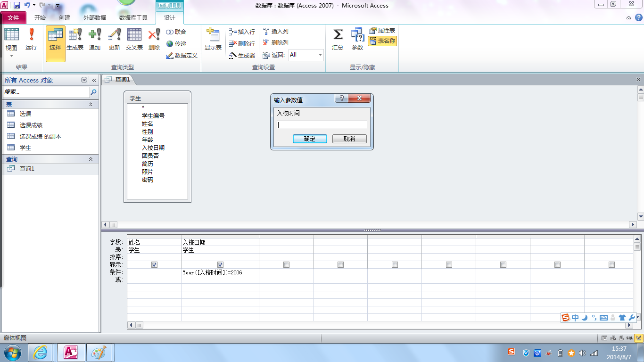Choose the 交叉表 crosstab query
The width and height of the screenshot is (644, 362).
tap(134, 40)
